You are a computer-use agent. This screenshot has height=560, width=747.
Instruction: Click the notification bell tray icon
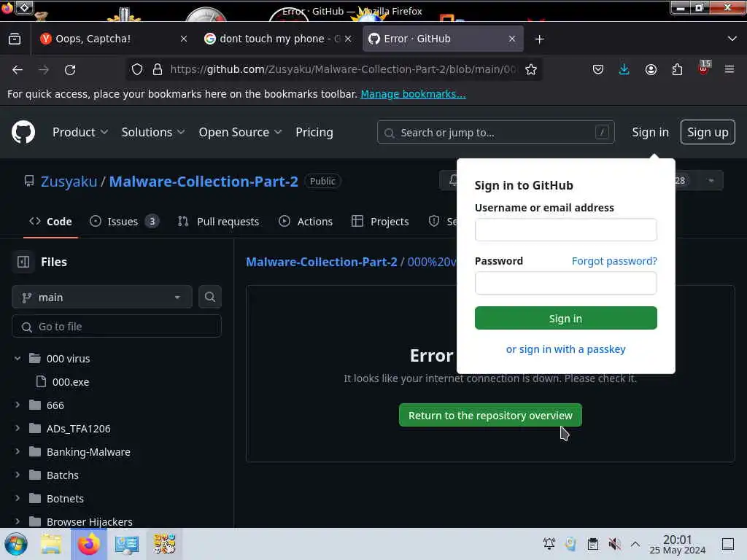tap(549, 544)
